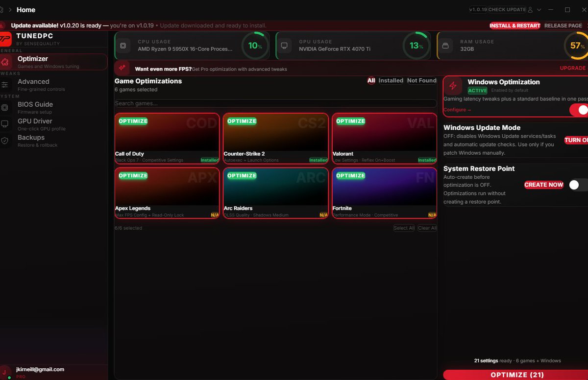Expand the Configure link under Windows Optimization
The image size is (588, 380).
click(457, 110)
